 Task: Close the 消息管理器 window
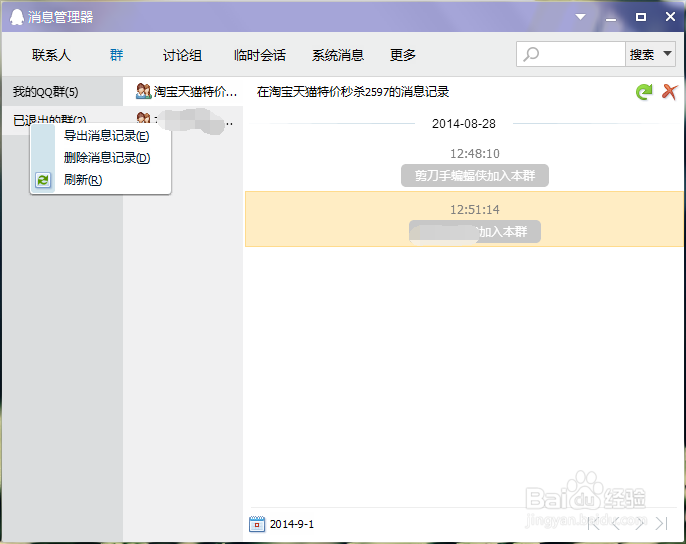point(670,17)
